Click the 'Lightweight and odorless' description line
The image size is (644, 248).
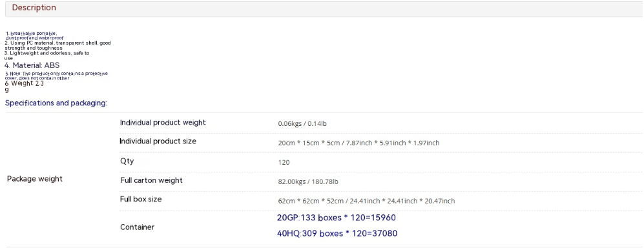point(47,56)
